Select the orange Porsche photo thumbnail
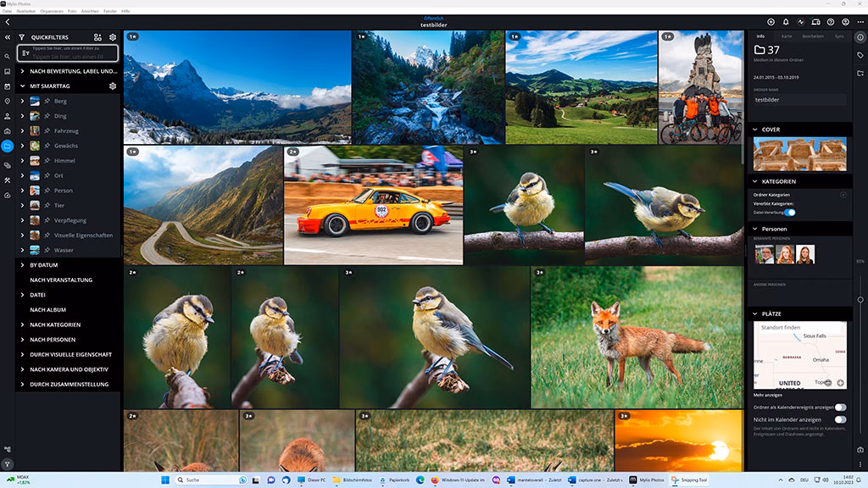The width and height of the screenshot is (868, 488). (x=373, y=203)
